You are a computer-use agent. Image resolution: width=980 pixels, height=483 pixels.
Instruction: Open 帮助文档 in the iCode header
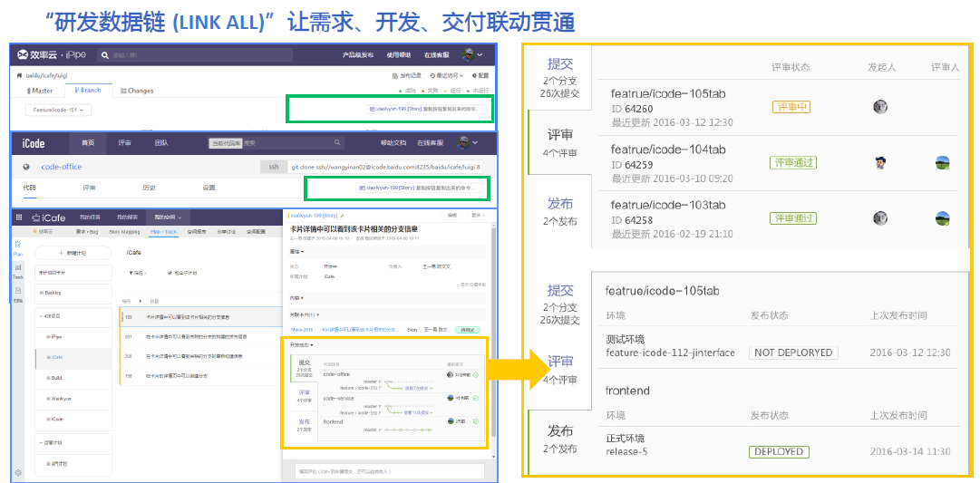(x=393, y=143)
